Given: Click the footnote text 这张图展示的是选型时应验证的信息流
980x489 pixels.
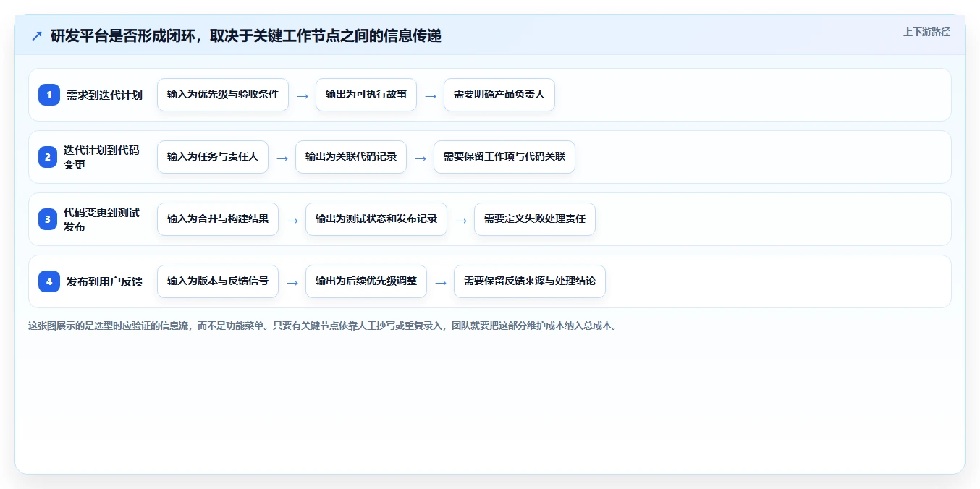Looking at the screenshot, I should [x=109, y=326].
